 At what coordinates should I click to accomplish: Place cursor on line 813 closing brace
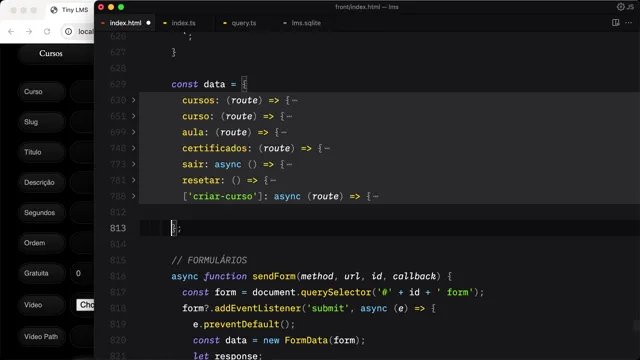click(x=174, y=228)
